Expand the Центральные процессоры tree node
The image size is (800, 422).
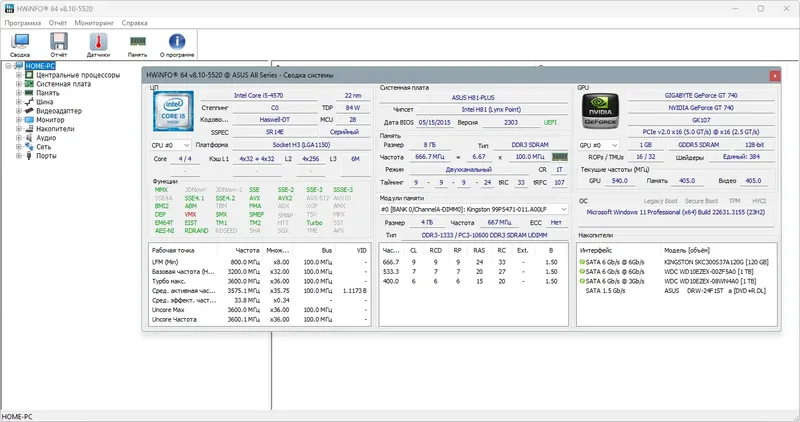tap(19, 75)
